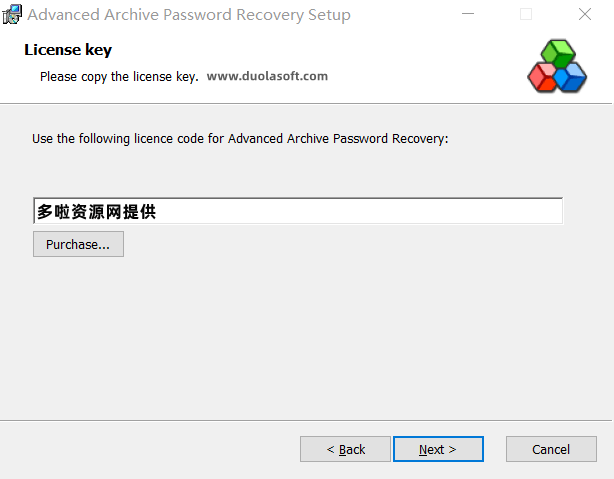Click the 'Please copy the license key' text
The height and width of the screenshot is (479, 614).
point(119,76)
